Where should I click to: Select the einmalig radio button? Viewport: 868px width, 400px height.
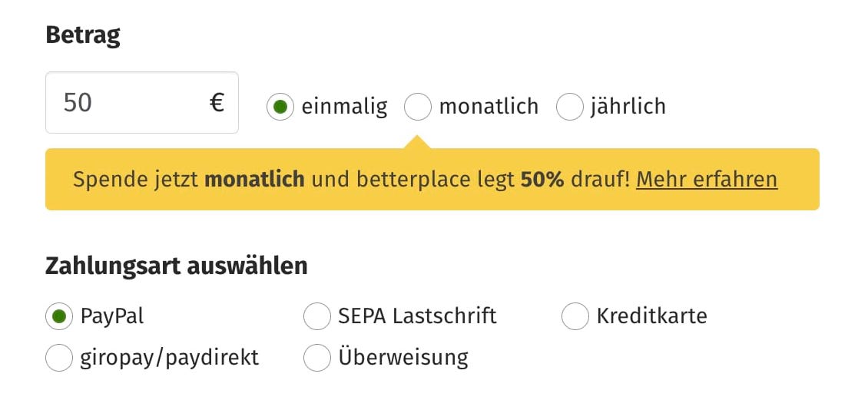point(280,107)
